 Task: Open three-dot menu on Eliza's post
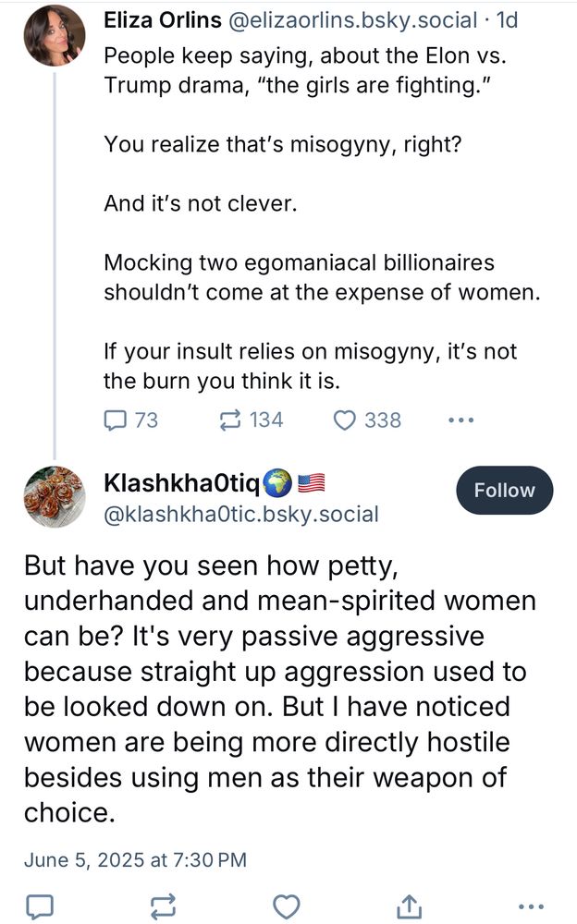[460, 420]
